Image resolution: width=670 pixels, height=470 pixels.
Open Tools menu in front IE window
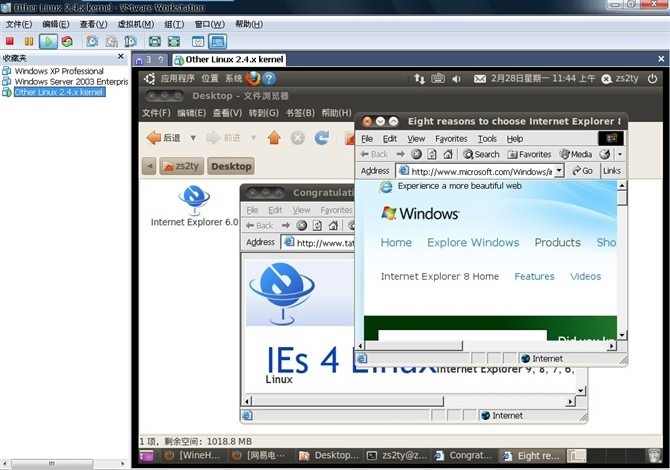click(x=487, y=139)
